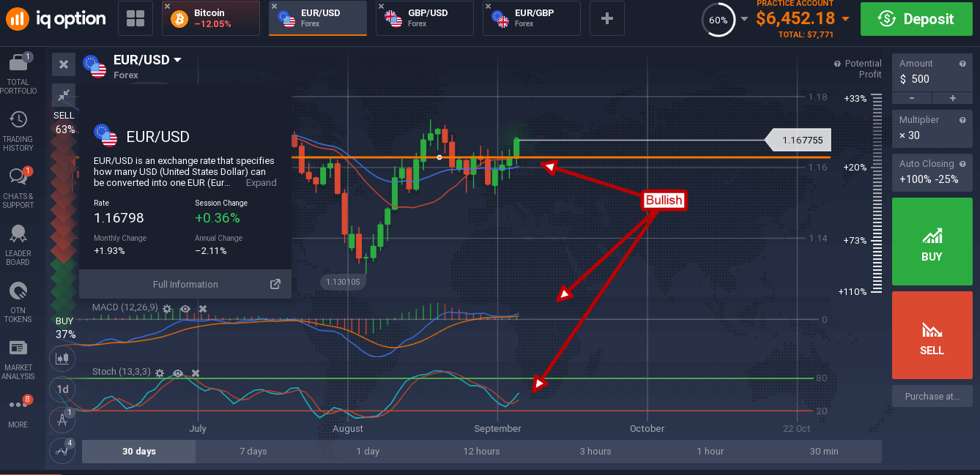Screen dimensions: 980x475
Task: Click the 1.167755 current price label
Action: coord(797,140)
